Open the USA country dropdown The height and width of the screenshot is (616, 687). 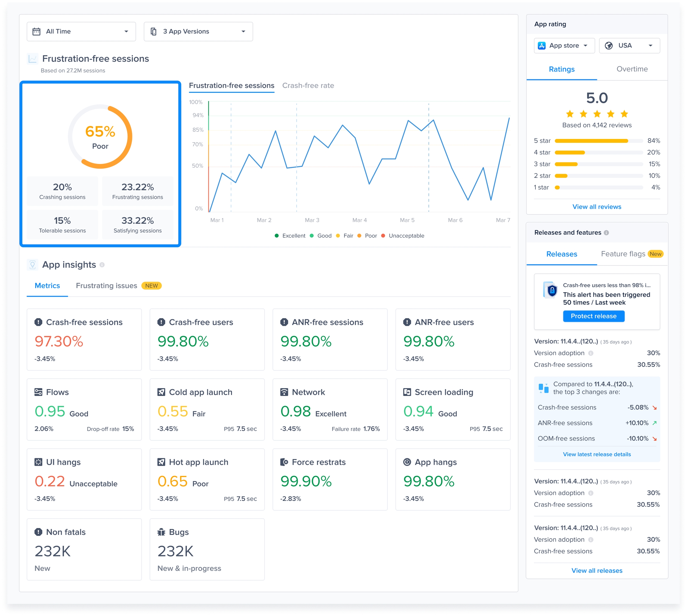tap(629, 46)
